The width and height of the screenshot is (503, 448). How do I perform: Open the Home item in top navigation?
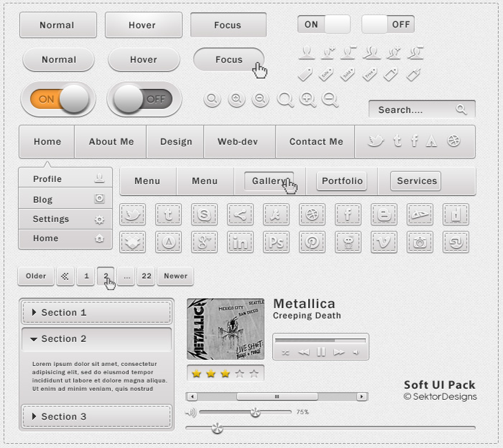(x=47, y=141)
